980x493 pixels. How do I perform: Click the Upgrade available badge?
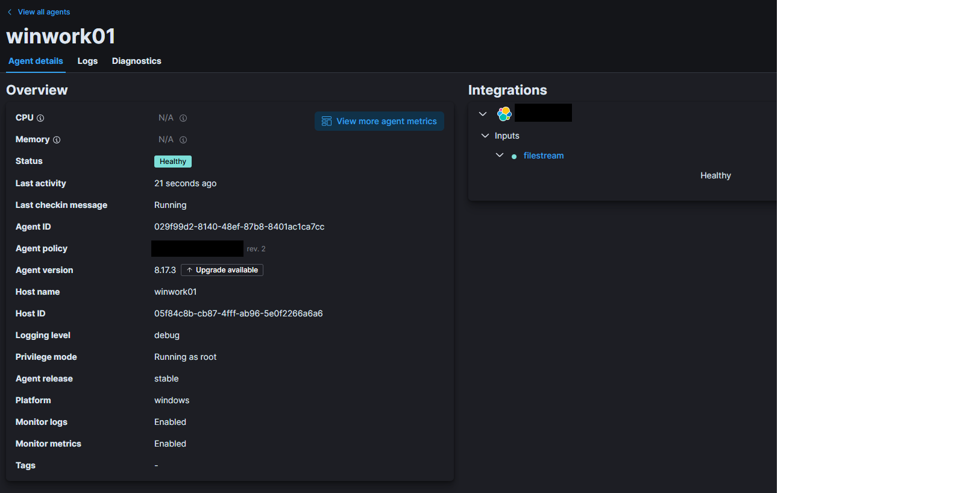pos(222,270)
